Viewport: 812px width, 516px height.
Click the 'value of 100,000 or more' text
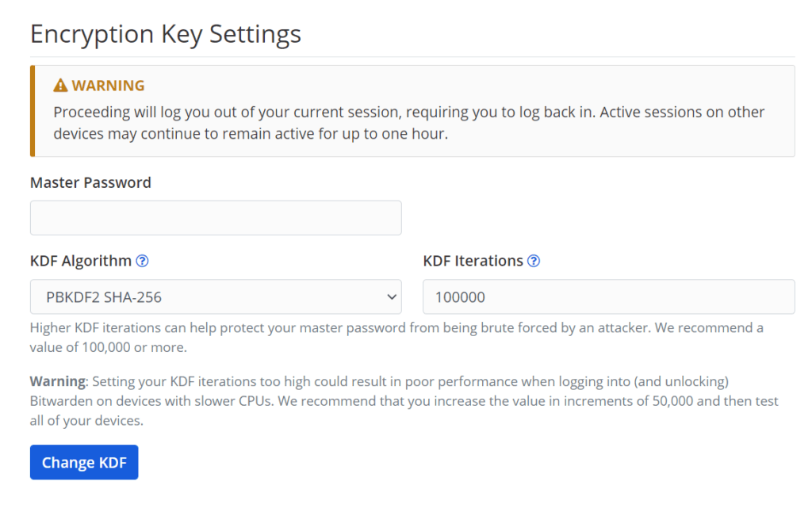click(108, 347)
